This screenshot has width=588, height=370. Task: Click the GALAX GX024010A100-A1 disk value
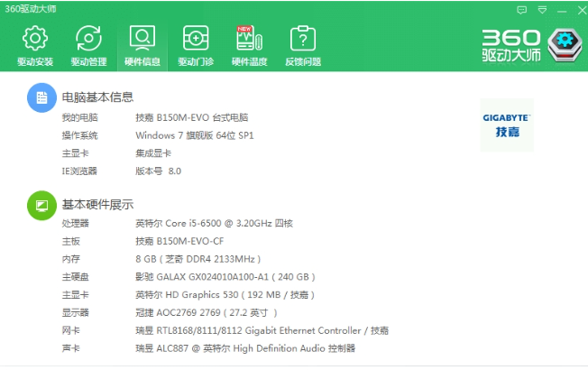[x=225, y=277]
